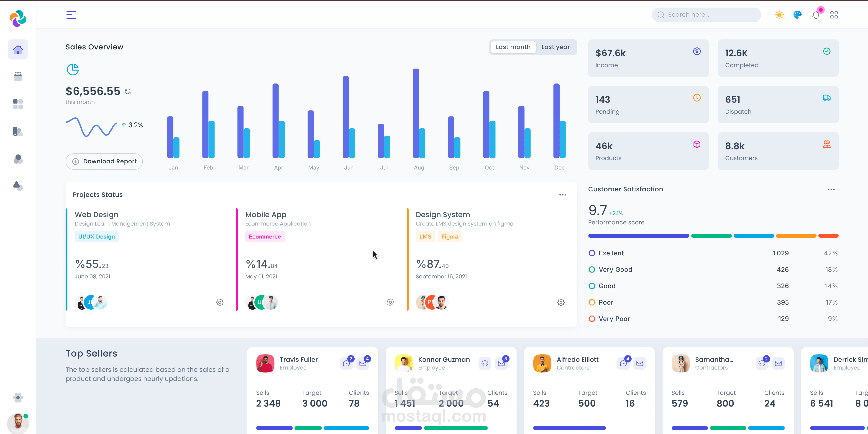Click Download Report button
This screenshot has height=434, width=868.
[104, 161]
